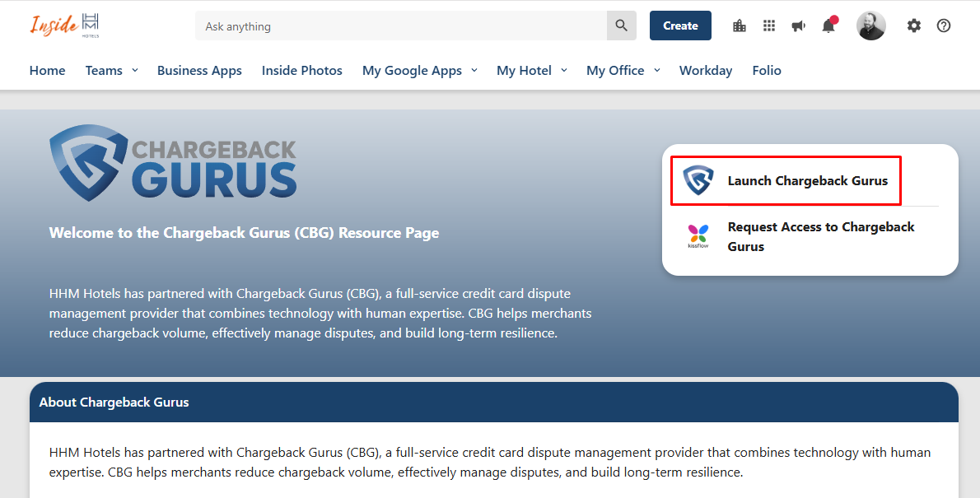
Task: Click the search magnifier icon
Action: [622, 26]
